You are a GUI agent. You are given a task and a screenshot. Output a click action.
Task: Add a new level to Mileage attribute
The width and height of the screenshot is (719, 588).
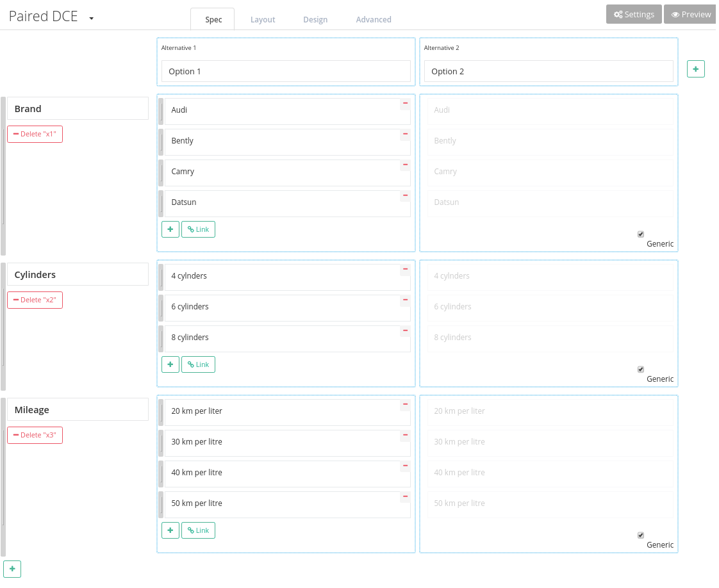pos(170,530)
